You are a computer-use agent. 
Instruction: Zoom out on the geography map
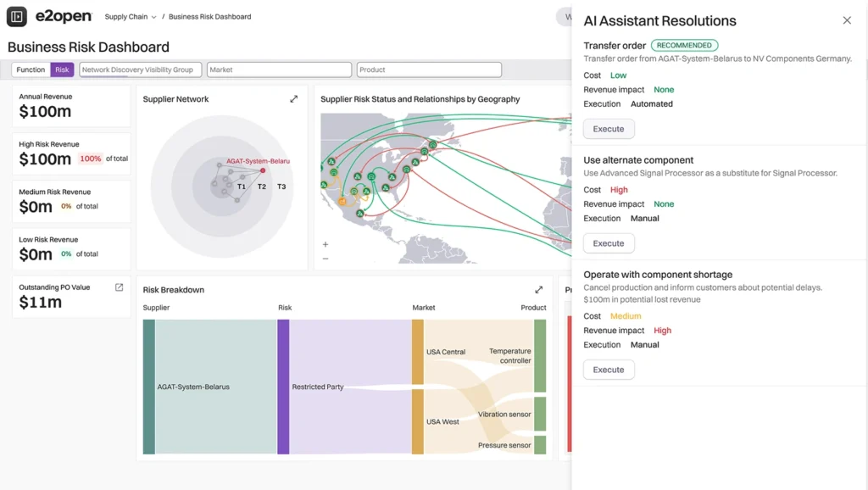[x=325, y=259]
